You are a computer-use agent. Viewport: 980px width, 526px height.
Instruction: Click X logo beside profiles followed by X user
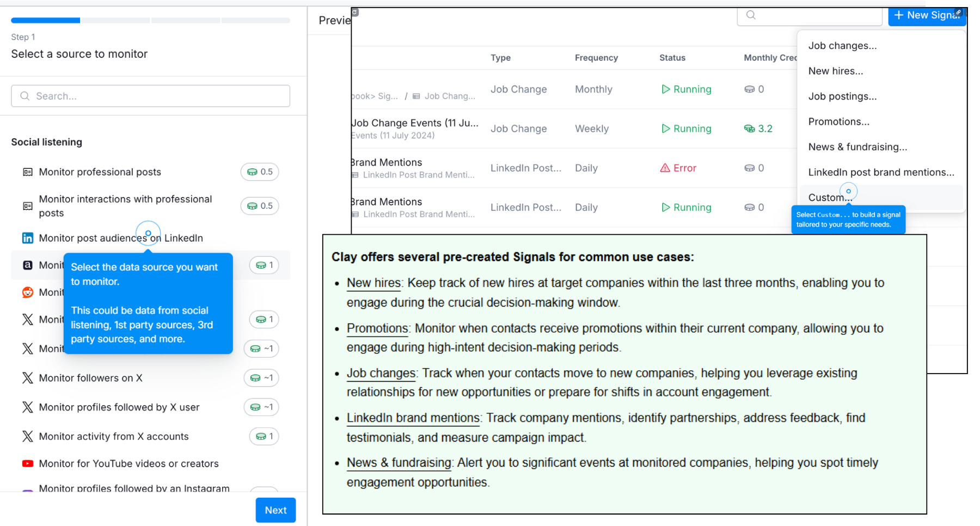(27, 407)
